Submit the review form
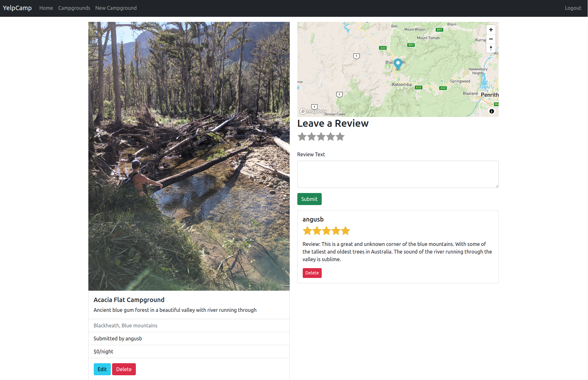The height and width of the screenshot is (380, 588). tap(309, 199)
